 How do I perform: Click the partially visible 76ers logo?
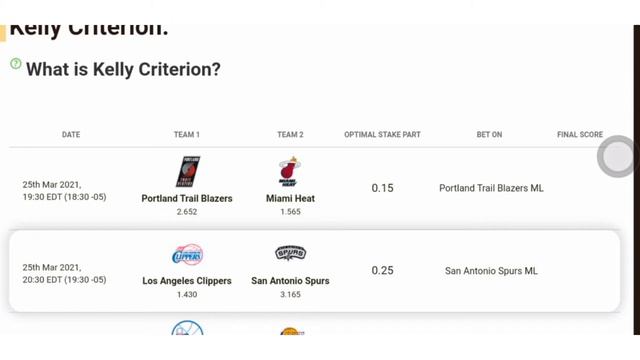point(187,328)
